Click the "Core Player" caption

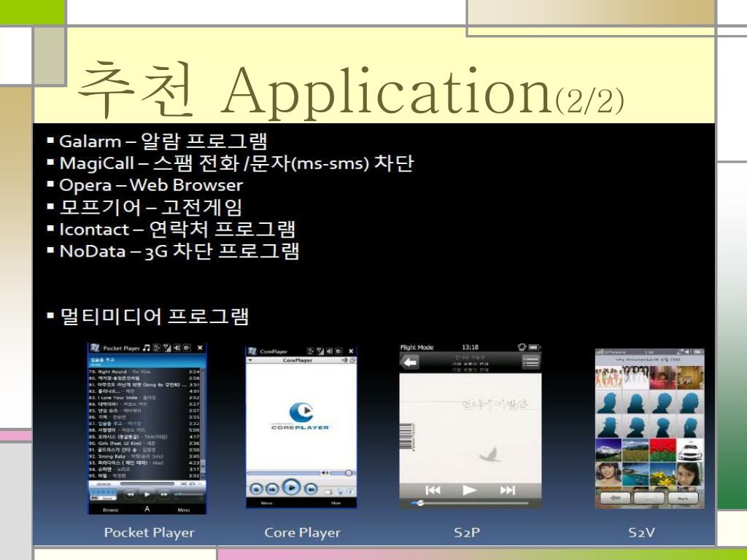point(303,533)
